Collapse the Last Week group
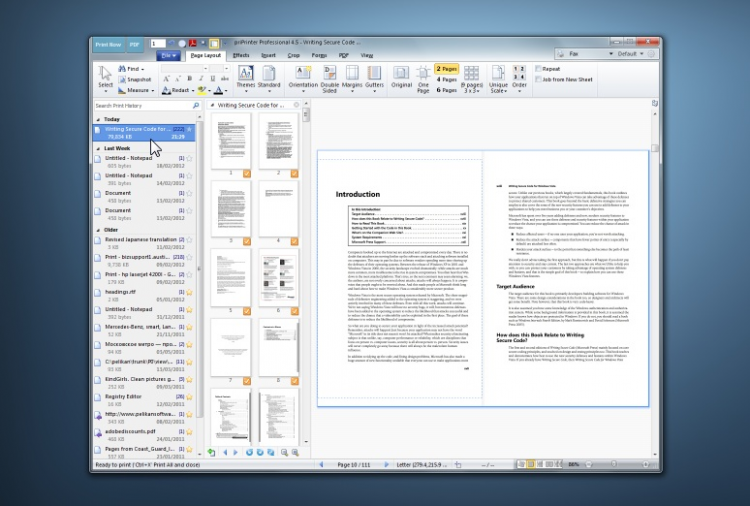The image size is (750, 506). (98, 149)
